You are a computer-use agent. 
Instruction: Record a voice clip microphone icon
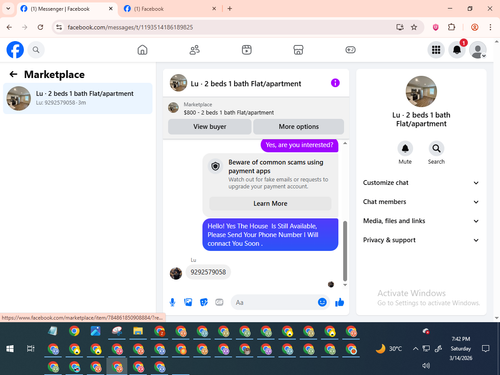[x=172, y=302]
